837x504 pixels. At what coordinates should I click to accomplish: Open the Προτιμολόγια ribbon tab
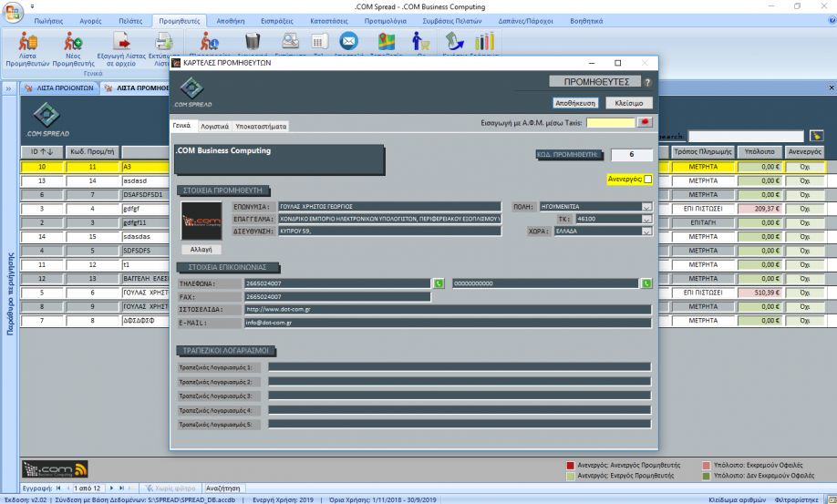click(x=386, y=21)
